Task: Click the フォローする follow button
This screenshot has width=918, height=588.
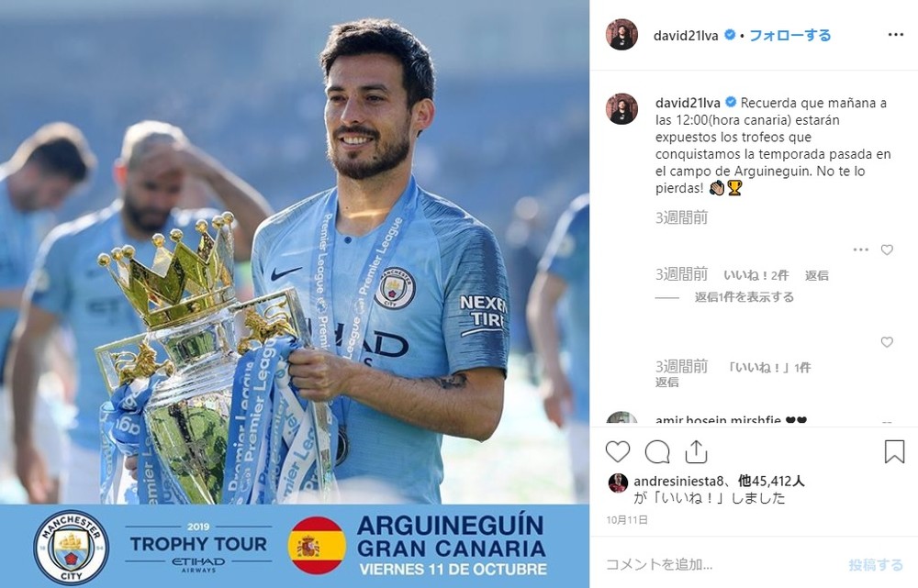Action: pyautogui.click(x=789, y=35)
